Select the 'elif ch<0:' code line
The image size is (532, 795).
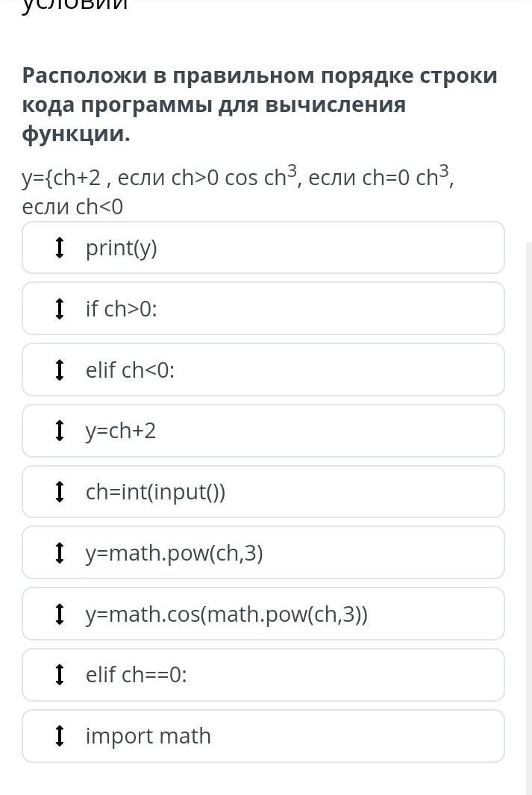coord(130,370)
